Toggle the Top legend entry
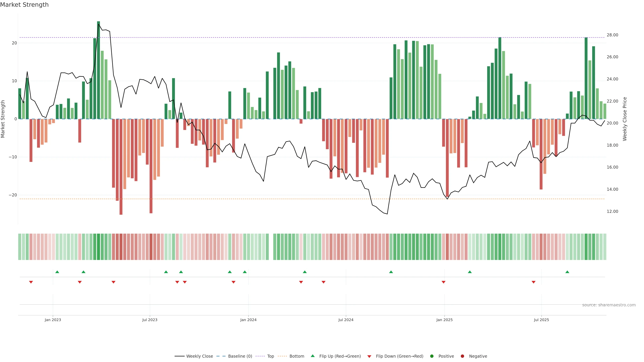Screen dimensions: 644x362 pos(270,356)
